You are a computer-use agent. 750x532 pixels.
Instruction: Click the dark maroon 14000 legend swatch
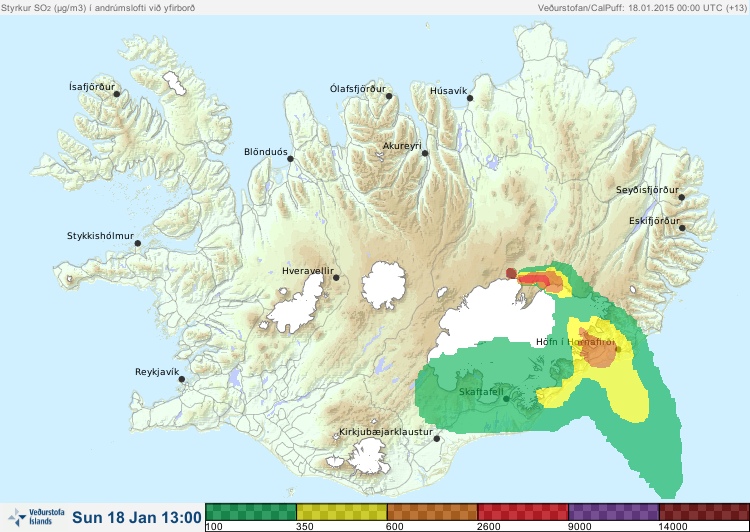pos(704,512)
